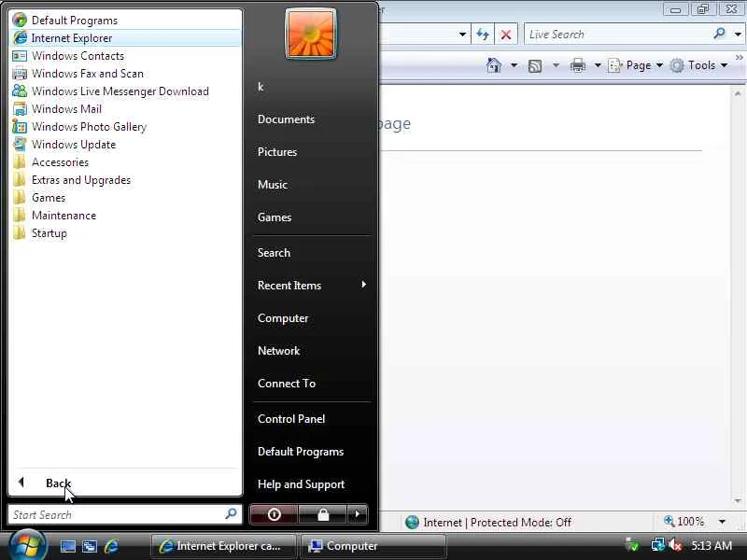
Task: Open the IE zoom level dropdown arrow
Action: pyautogui.click(x=722, y=522)
